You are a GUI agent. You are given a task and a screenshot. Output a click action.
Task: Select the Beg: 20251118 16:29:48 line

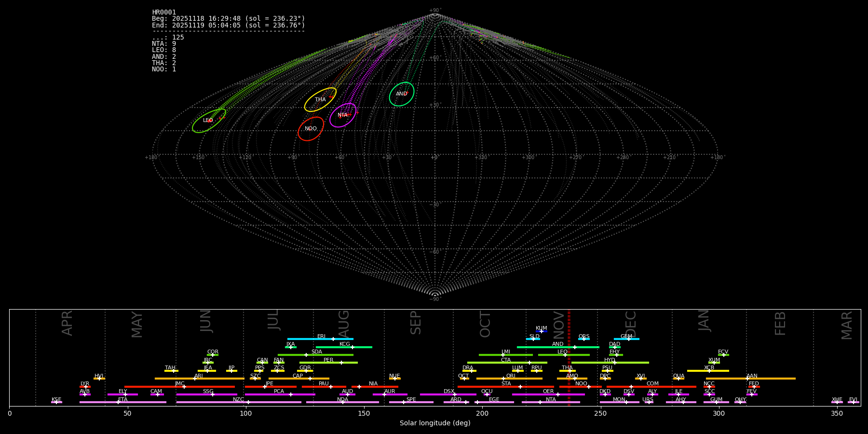coord(229,19)
